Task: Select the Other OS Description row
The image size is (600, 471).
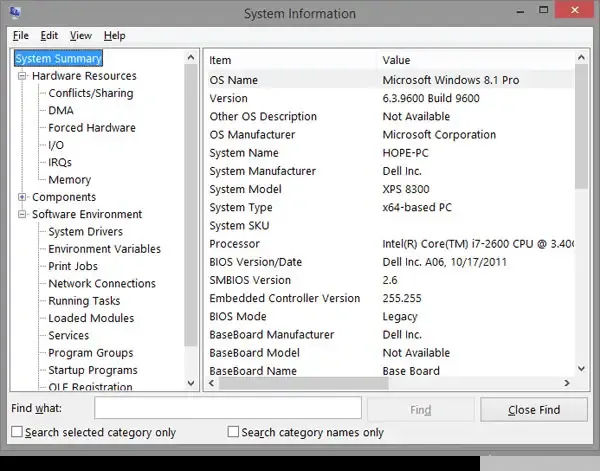Action: (x=390, y=116)
